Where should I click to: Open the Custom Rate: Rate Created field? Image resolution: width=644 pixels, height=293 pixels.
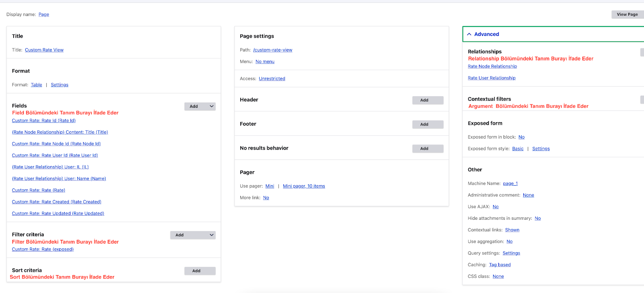pos(56,202)
